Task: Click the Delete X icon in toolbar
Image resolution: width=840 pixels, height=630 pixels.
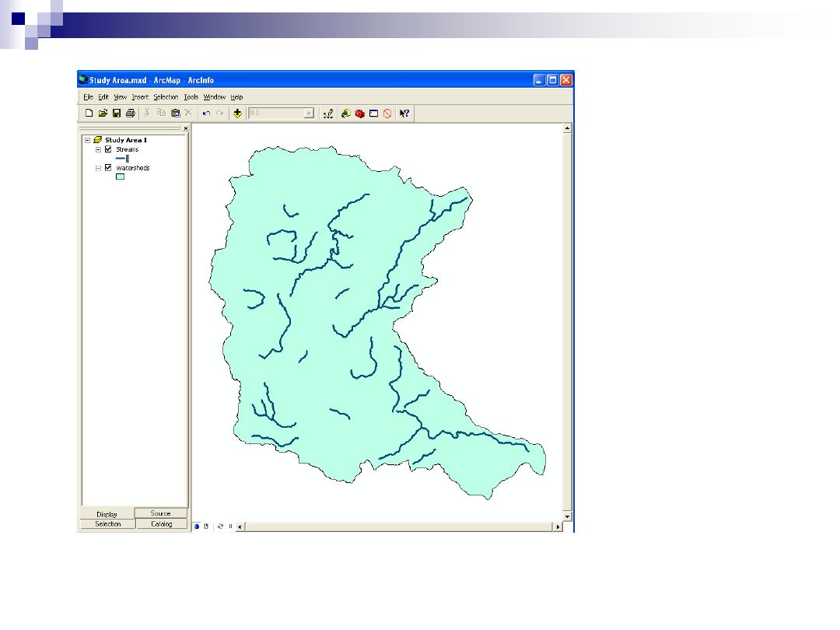Action: tap(188, 113)
